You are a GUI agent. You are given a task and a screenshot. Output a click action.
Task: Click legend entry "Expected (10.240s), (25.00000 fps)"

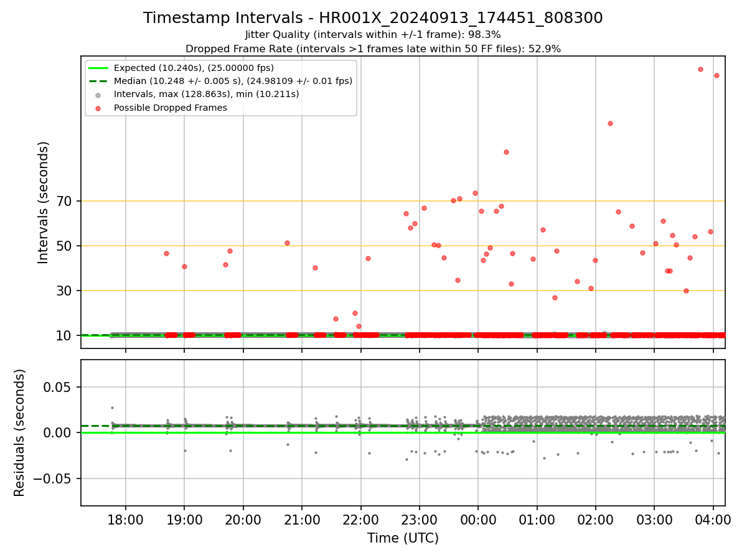pyautogui.click(x=194, y=68)
